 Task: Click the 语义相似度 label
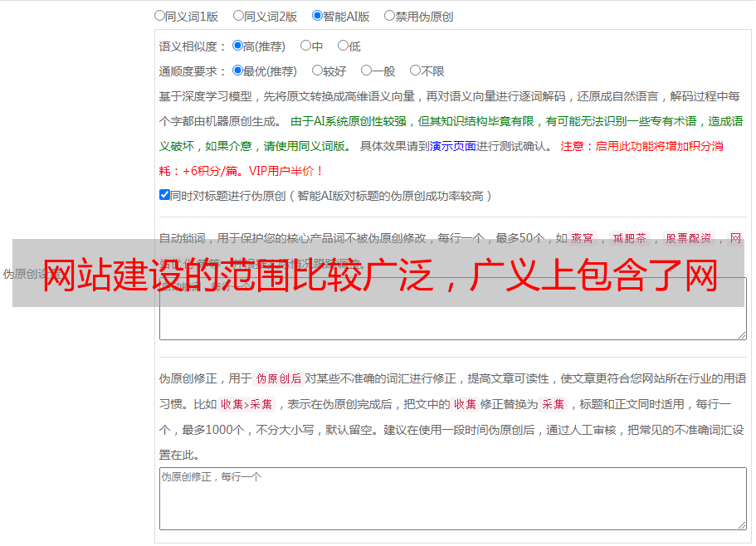coord(193,46)
